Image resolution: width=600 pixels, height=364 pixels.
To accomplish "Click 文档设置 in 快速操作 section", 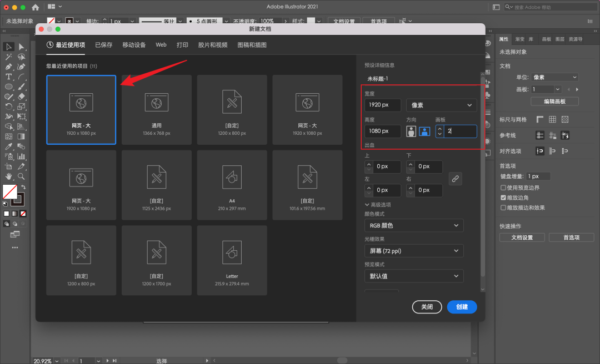I will (522, 237).
